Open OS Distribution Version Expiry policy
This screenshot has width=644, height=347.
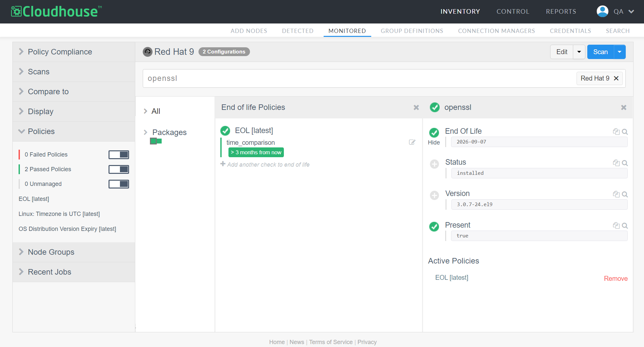point(67,229)
